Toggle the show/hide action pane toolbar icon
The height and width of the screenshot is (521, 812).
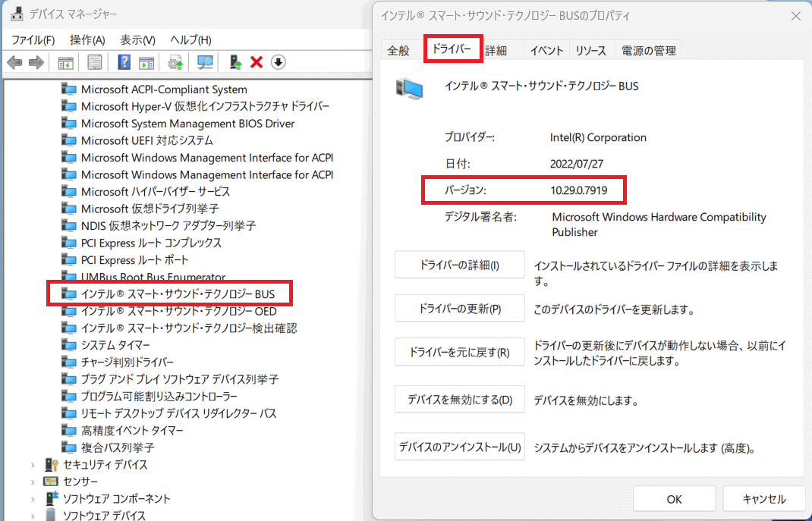tap(146, 63)
